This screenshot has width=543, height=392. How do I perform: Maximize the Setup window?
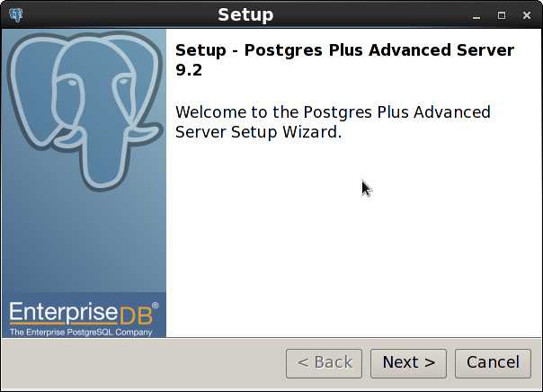coord(502,15)
